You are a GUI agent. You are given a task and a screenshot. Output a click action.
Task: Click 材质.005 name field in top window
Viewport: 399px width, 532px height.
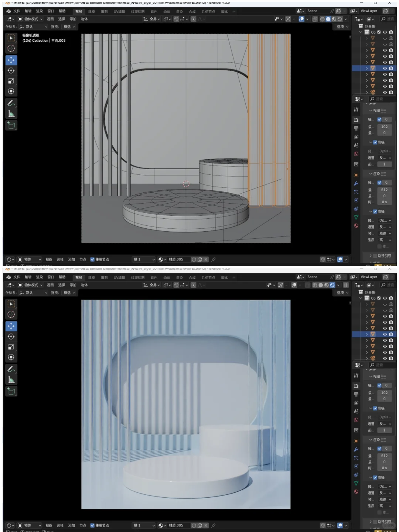tap(178, 259)
